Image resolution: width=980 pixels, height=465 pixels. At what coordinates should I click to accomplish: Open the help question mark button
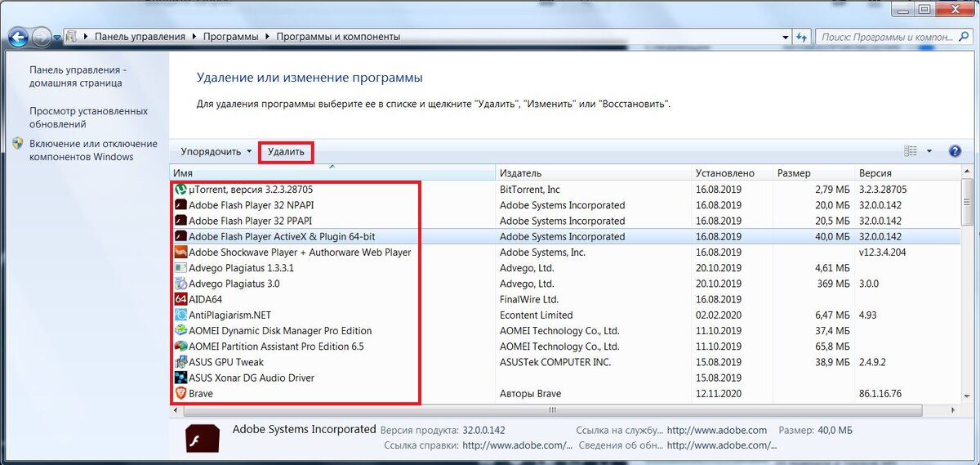(955, 151)
